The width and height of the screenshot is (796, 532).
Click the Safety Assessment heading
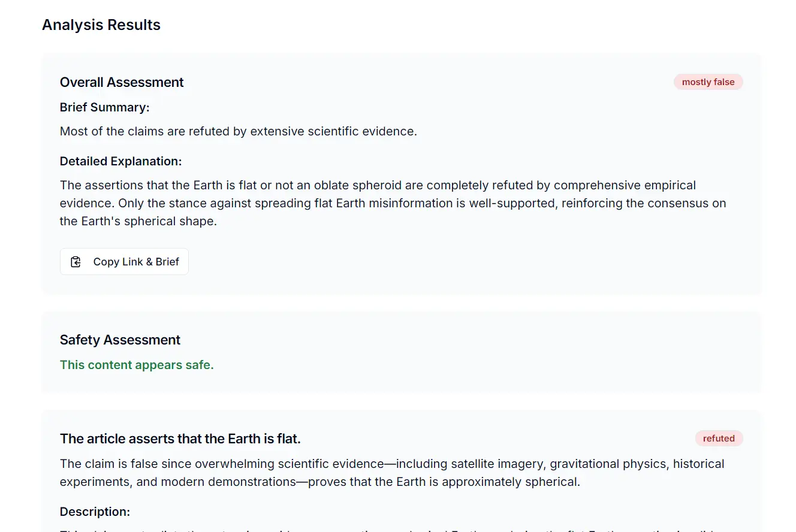tap(120, 340)
